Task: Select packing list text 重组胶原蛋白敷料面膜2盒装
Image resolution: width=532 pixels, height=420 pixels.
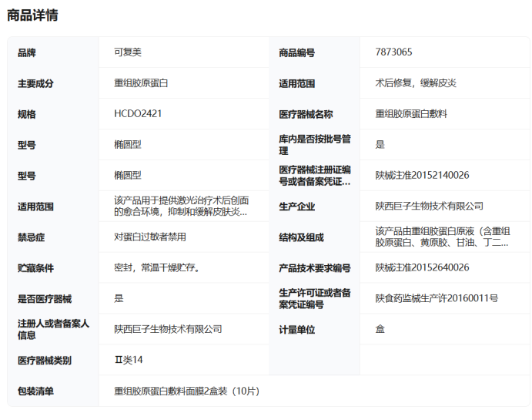Action: 186,391
